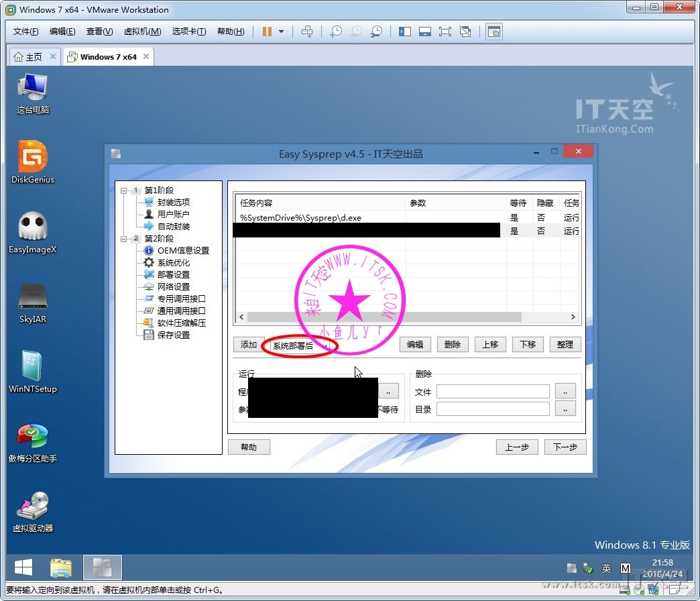Click the 文件 input field under 删除
The image size is (700, 601).
pyautogui.click(x=493, y=392)
